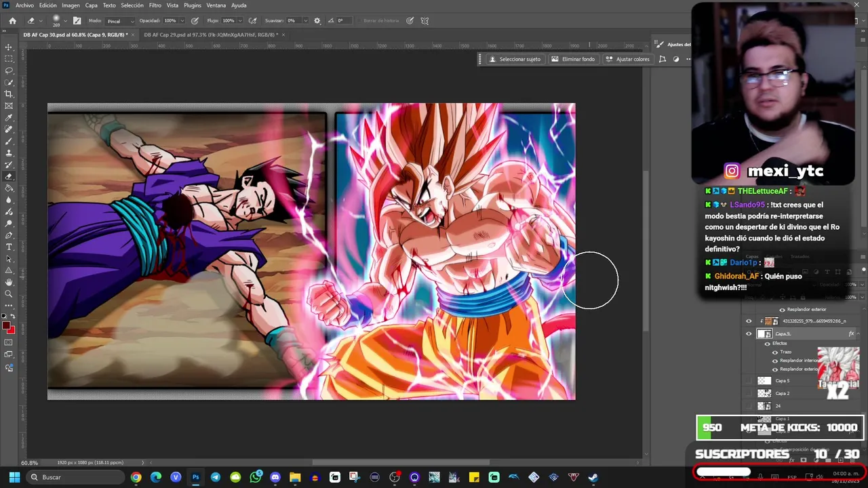Hide the Trazo effect of Capa 9
The image size is (868, 488).
775,352
